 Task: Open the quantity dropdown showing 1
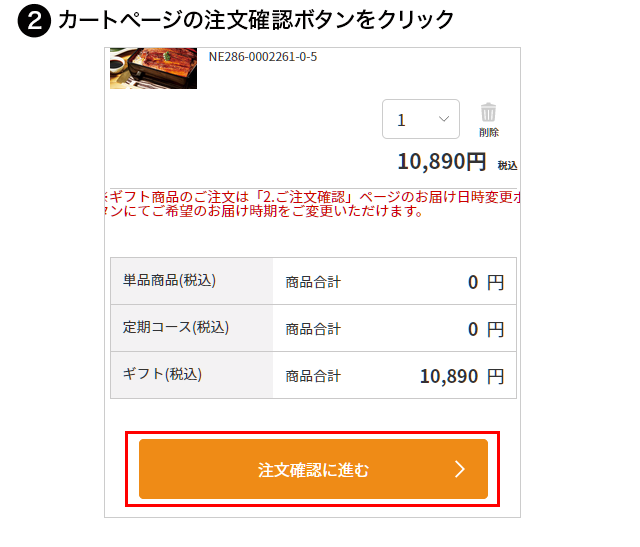(420, 120)
